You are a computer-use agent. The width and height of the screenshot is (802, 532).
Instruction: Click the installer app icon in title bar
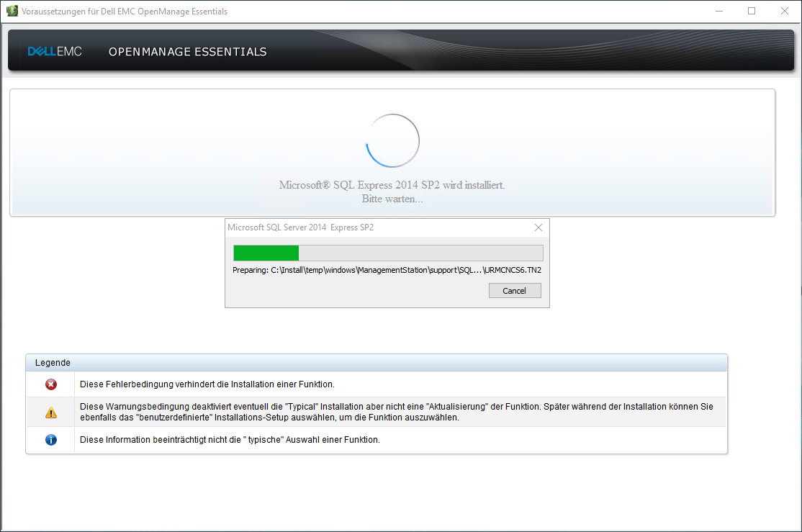pyautogui.click(x=12, y=11)
